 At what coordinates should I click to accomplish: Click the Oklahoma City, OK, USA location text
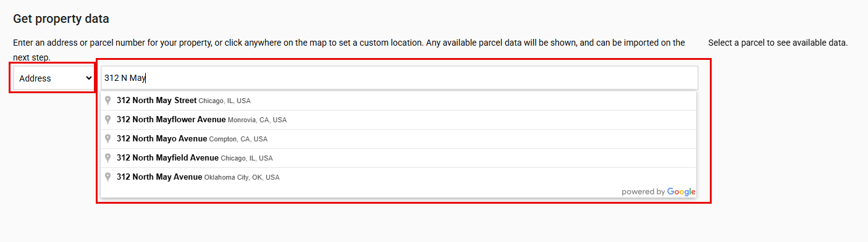click(242, 177)
